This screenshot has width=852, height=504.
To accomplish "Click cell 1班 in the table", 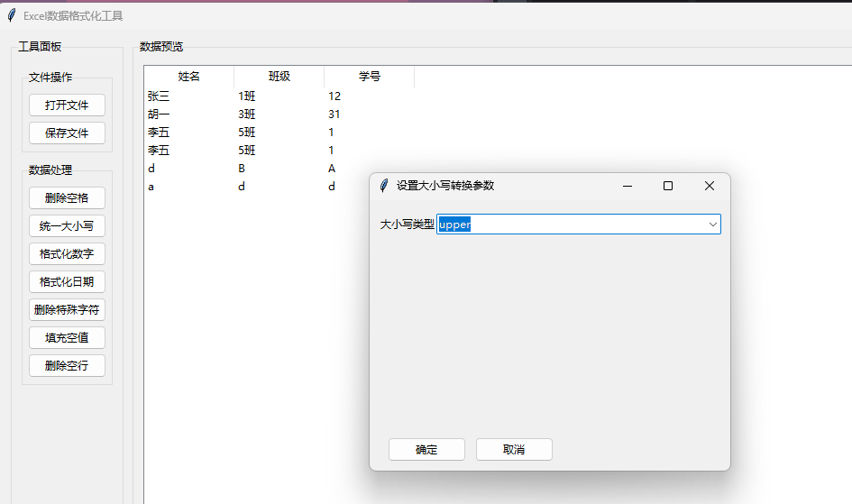I will (247, 96).
